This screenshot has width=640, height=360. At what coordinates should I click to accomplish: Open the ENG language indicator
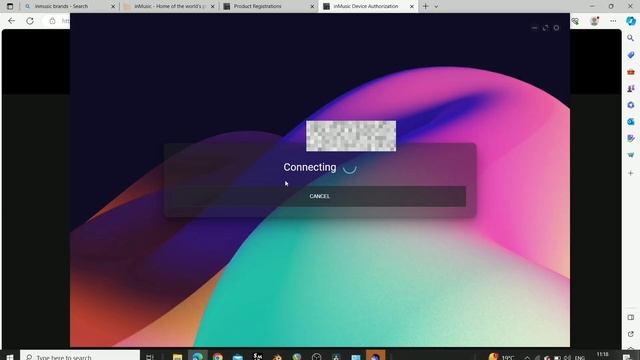point(580,358)
